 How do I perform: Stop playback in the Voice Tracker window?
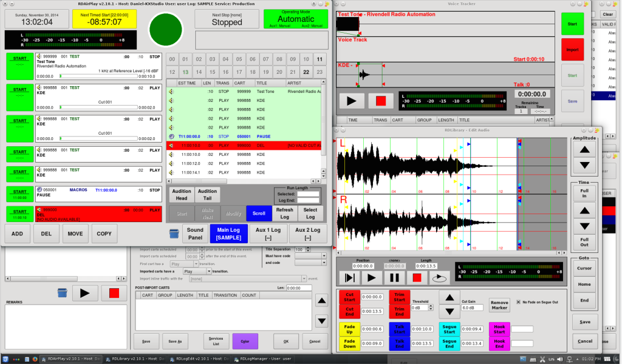pyautogui.click(x=381, y=101)
